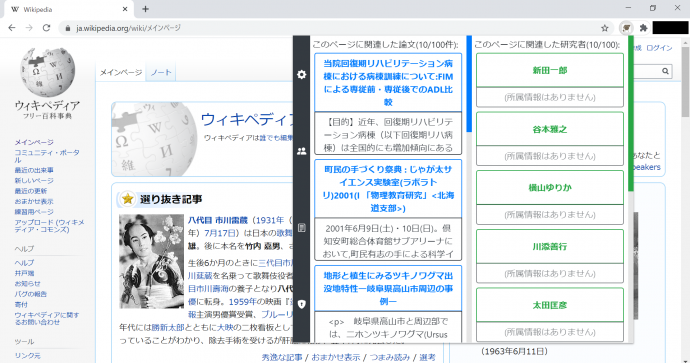Open メインページ in the left sidebar
Screen dimensions: 690x363
(34, 142)
